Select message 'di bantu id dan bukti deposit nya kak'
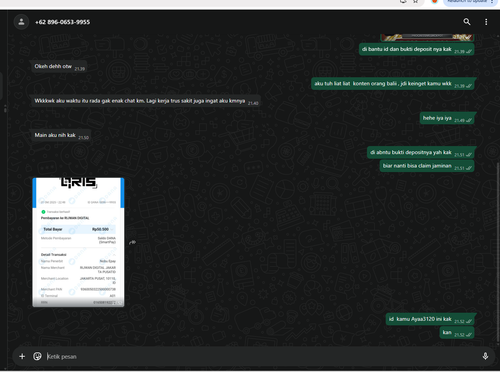 point(417,49)
